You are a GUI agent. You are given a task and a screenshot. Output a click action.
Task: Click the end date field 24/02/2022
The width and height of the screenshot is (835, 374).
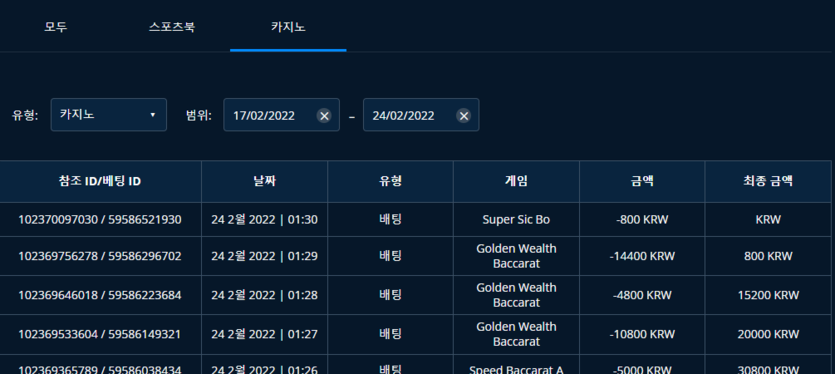point(421,115)
